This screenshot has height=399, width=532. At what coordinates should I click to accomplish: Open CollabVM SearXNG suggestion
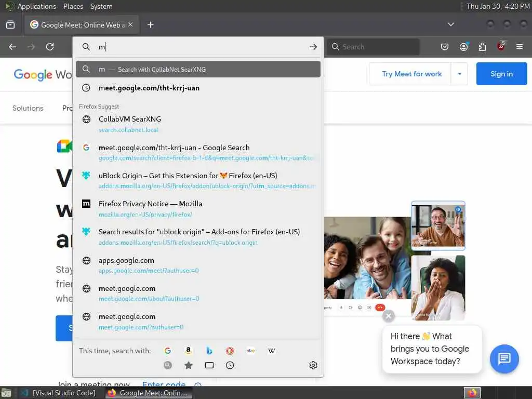[x=198, y=124]
